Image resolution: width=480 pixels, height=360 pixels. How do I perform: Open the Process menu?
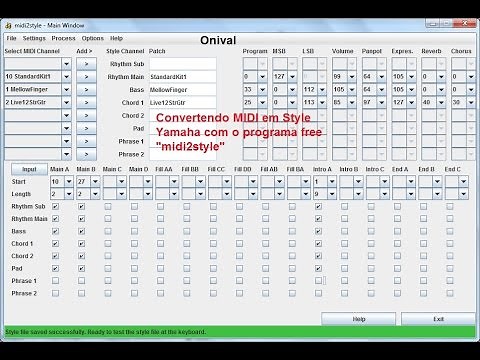click(x=63, y=38)
